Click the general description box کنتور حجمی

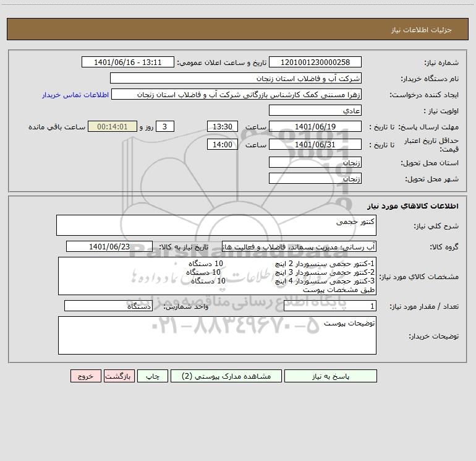(x=216, y=225)
